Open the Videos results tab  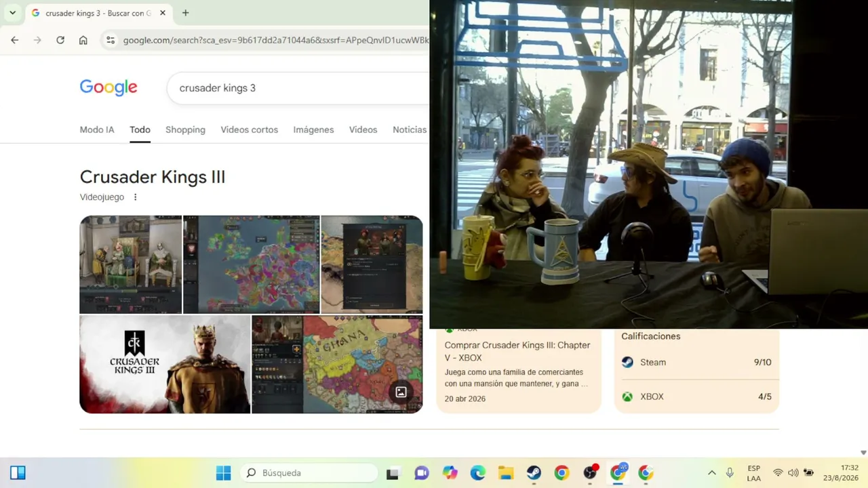[363, 129]
